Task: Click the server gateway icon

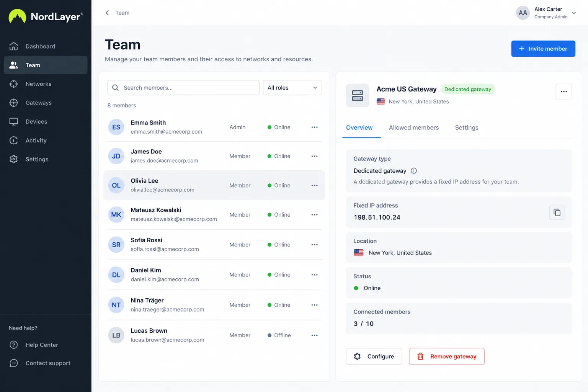Action: [358, 95]
